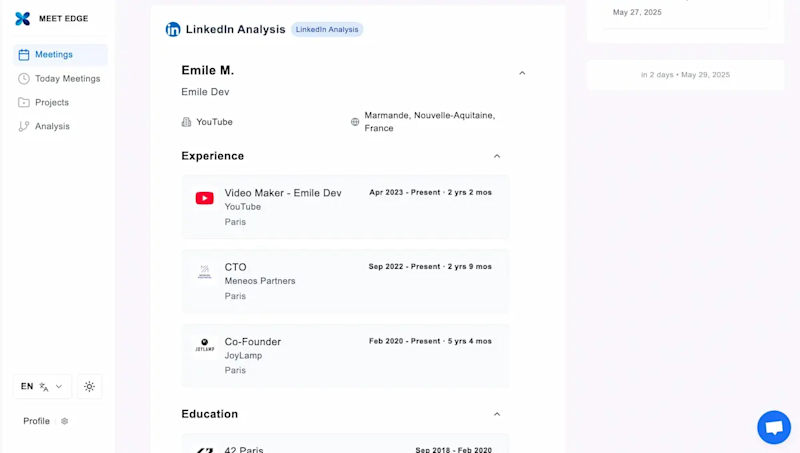
Task: Click the JoyLamp logo in Co-Founder card
Action: [205, 346]
